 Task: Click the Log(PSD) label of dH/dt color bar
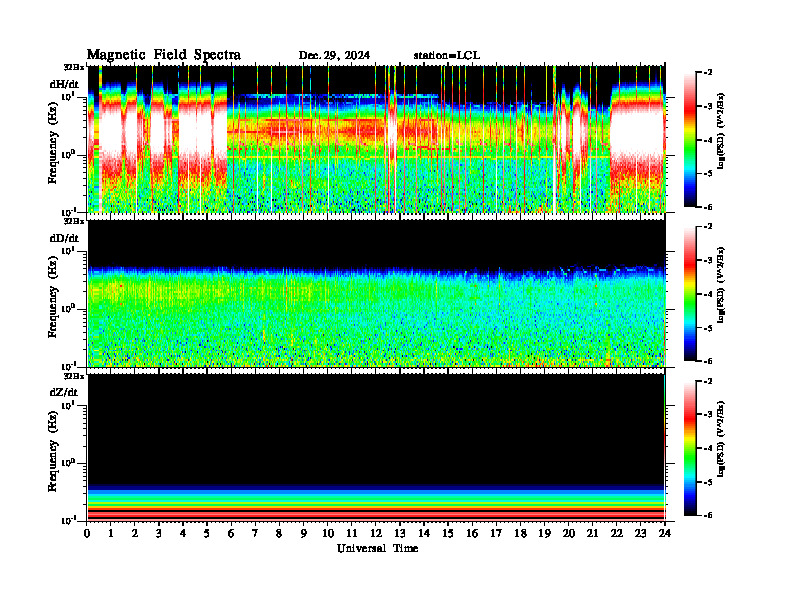click(x=721, y=131)
